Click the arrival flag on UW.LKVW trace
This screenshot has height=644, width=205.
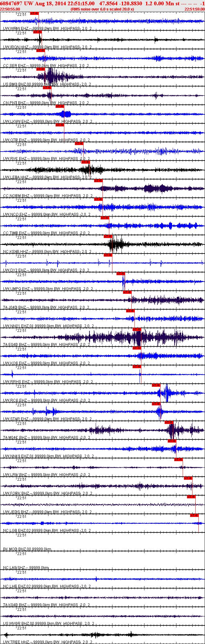click(x=60, y=106)
